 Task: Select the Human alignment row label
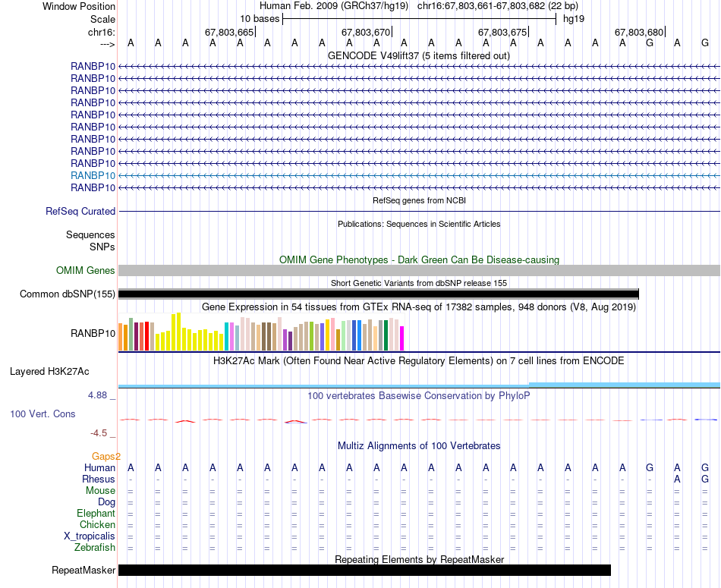click(99, 468)
